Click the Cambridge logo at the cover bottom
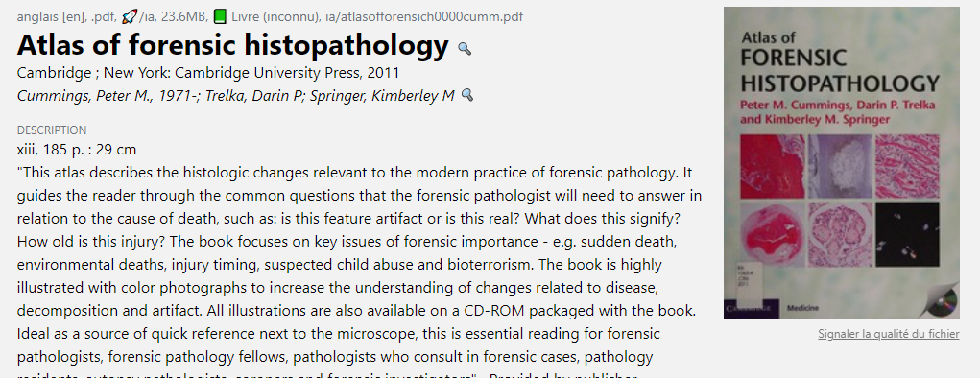This screenshot has height=378, width=980. click(752, 308)
